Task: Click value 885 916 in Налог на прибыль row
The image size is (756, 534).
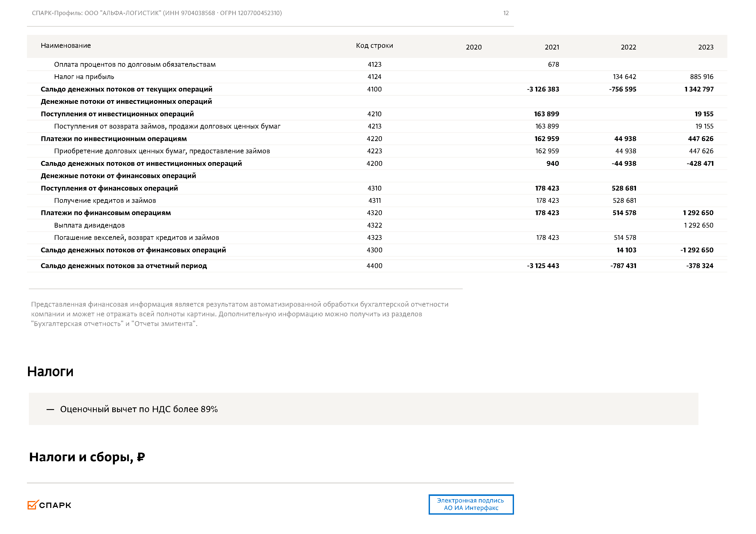Action: click(701, 77)
